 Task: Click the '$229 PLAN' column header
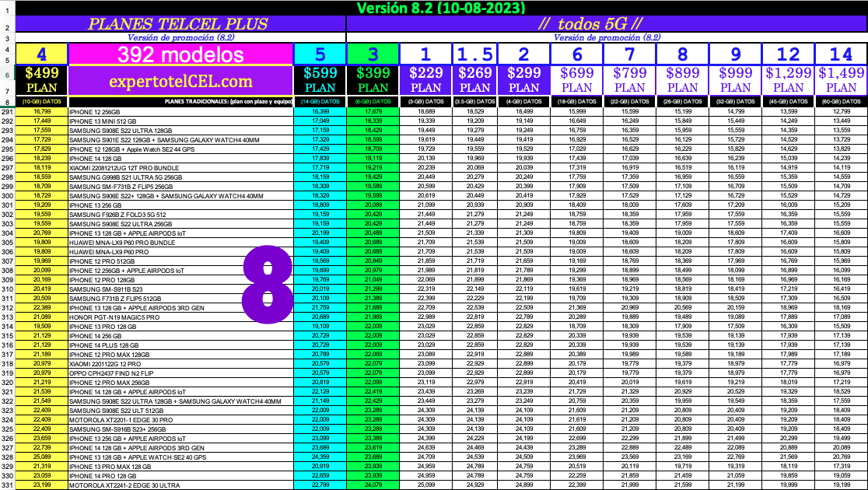pyautogui.click(x=425, y=81)
